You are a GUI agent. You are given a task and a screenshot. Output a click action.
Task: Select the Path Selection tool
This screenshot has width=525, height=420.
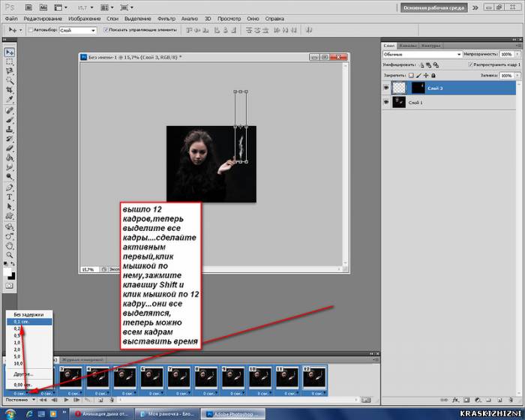(x=9, y=206)
